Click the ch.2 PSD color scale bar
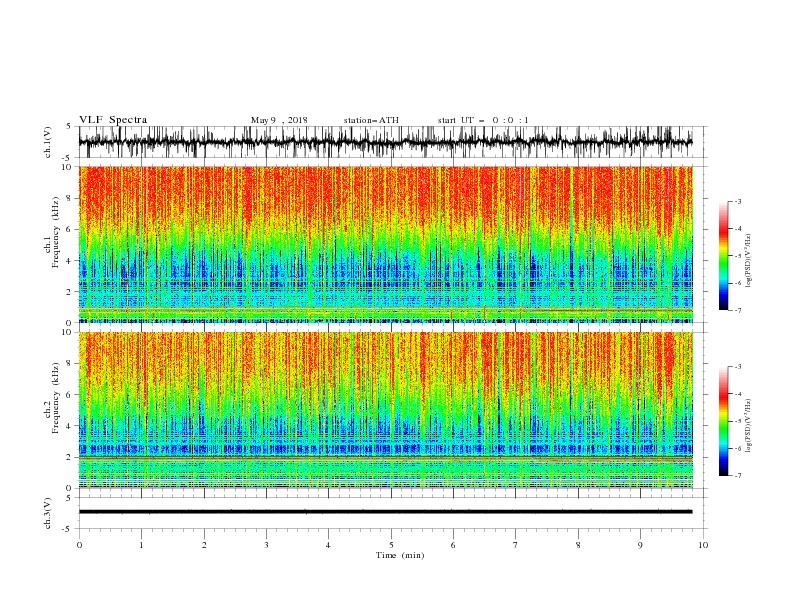 click(723, 421)
